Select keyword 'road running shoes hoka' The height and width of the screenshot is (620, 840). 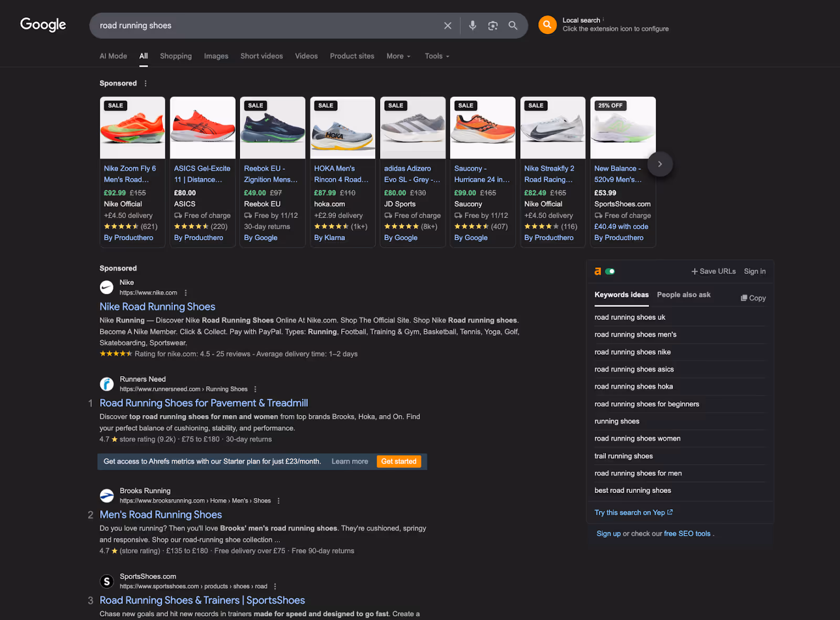pos(633,387)
